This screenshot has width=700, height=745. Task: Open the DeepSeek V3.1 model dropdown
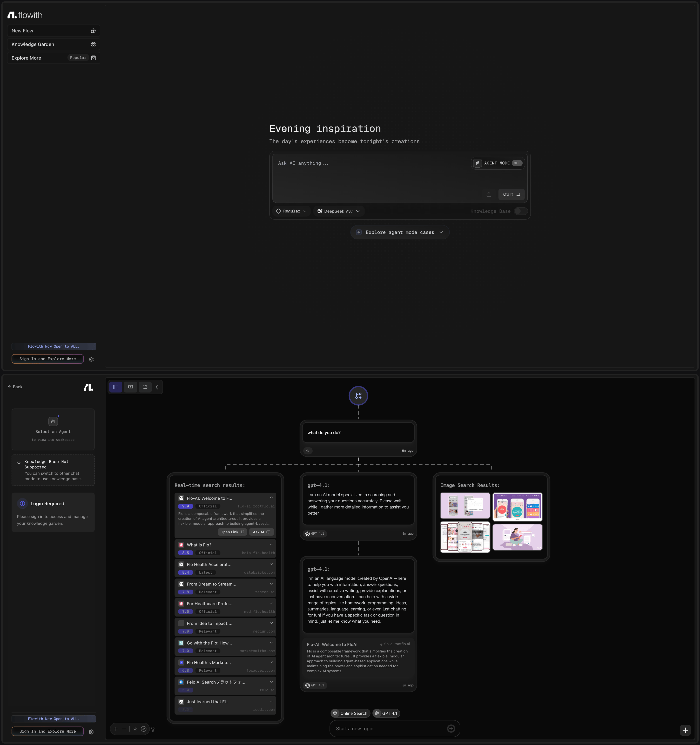[x=338, y=211]
